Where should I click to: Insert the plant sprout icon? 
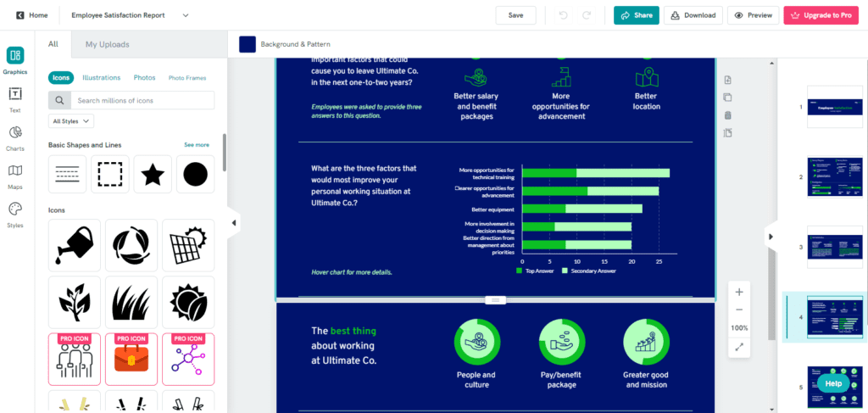(x=75, y=302)
